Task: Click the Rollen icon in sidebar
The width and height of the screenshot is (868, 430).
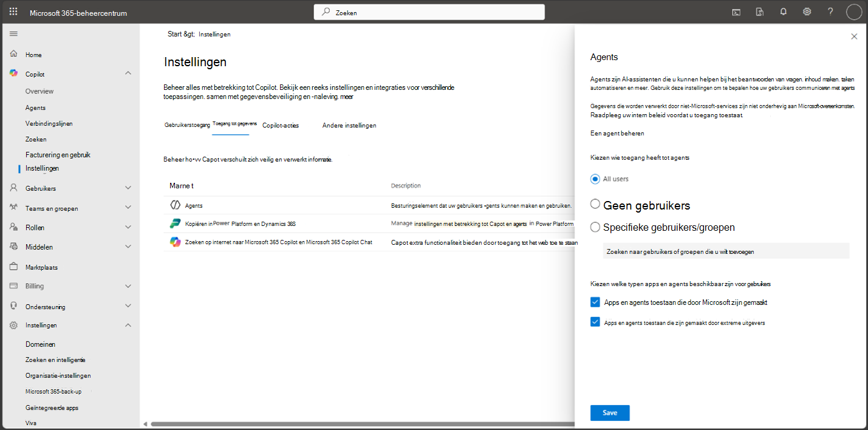Action: [13, 227]
